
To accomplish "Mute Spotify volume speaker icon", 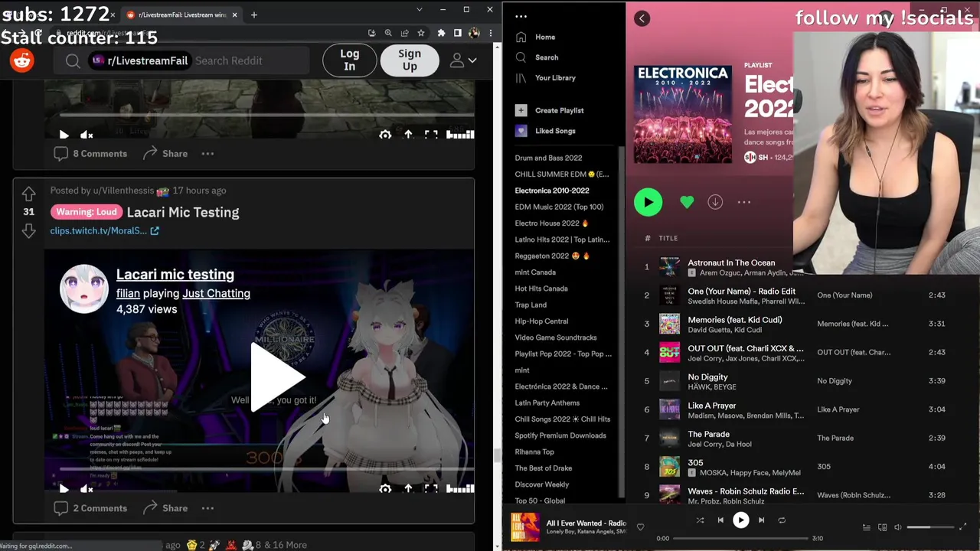I will coord(897,527).
